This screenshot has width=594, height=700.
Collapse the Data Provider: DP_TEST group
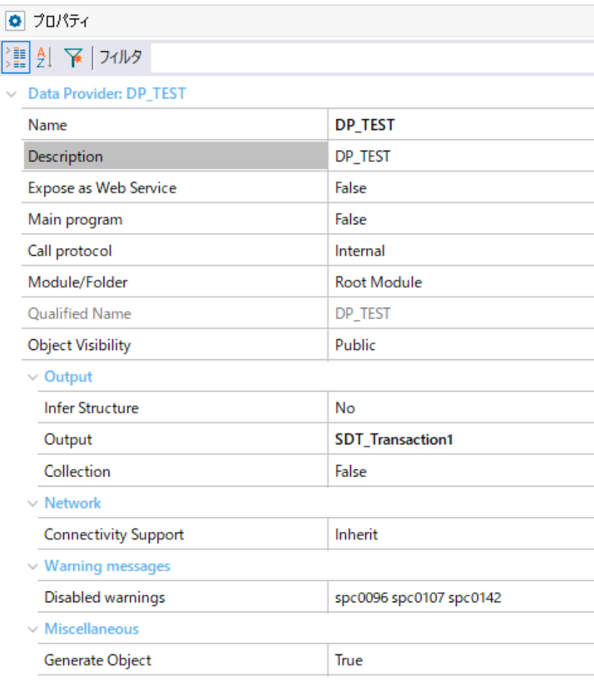click(12, 94)
